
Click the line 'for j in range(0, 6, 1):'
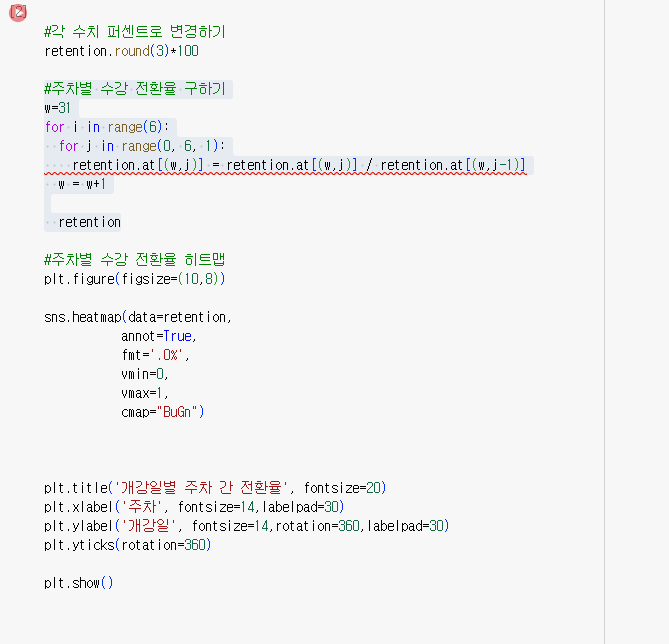coord(143,146)
